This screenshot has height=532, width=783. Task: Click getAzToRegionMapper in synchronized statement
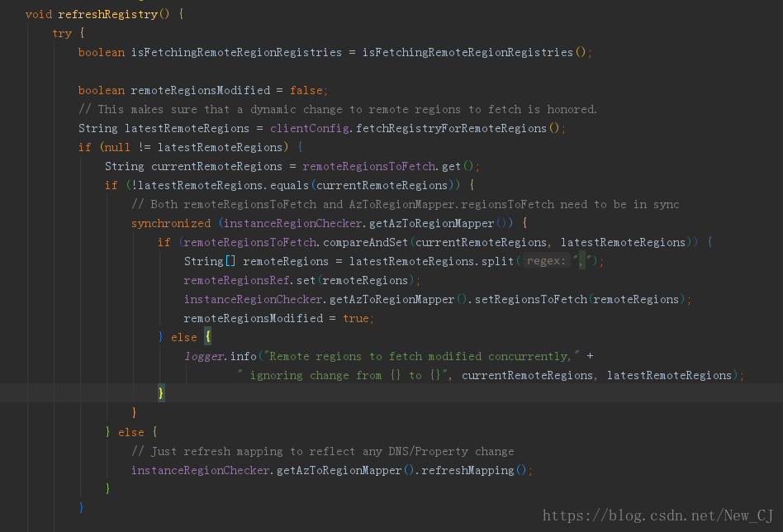pyautogui.click(x=431, y=223)
